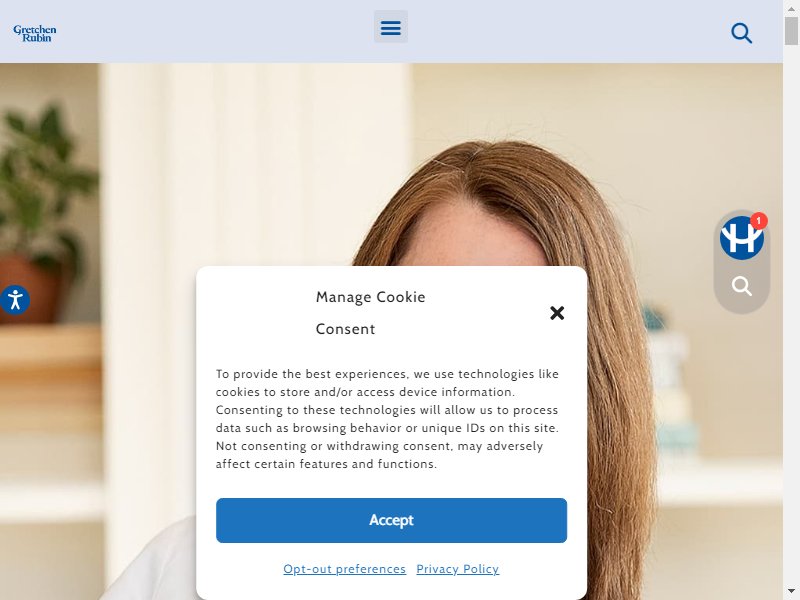Open the hamburger navigation menu
Image resolution: width=800 pixels, height=600 pixels.
click(390, 27)
